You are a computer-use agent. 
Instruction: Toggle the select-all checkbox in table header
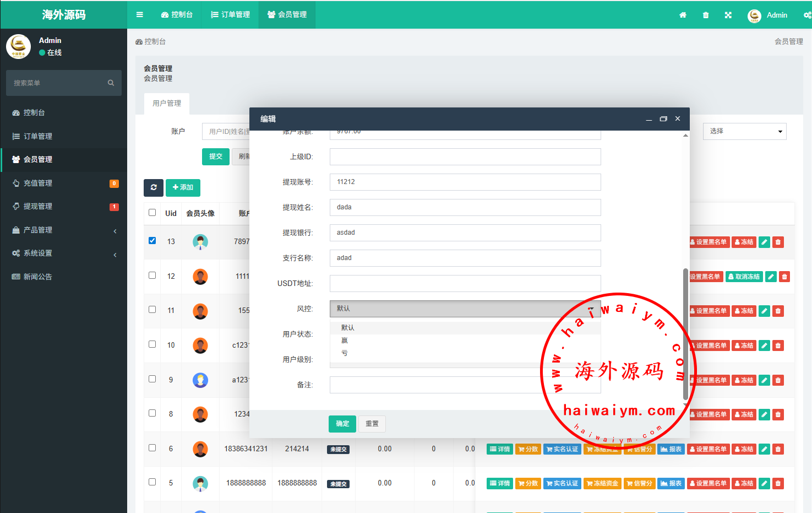152,213
